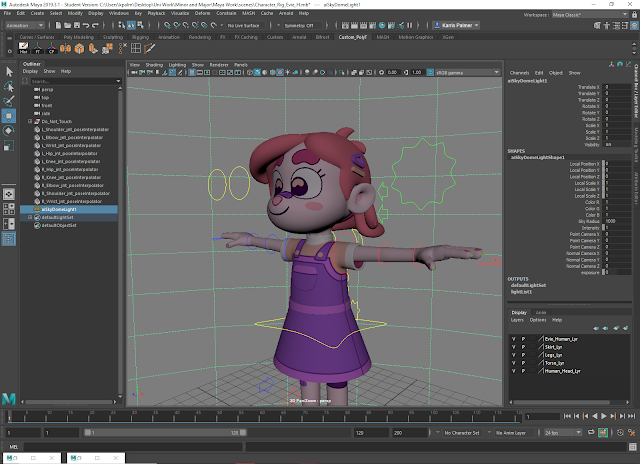Select the arrow Select tool
This screenshot has height=464, width=640.
[x=9, y=72]
